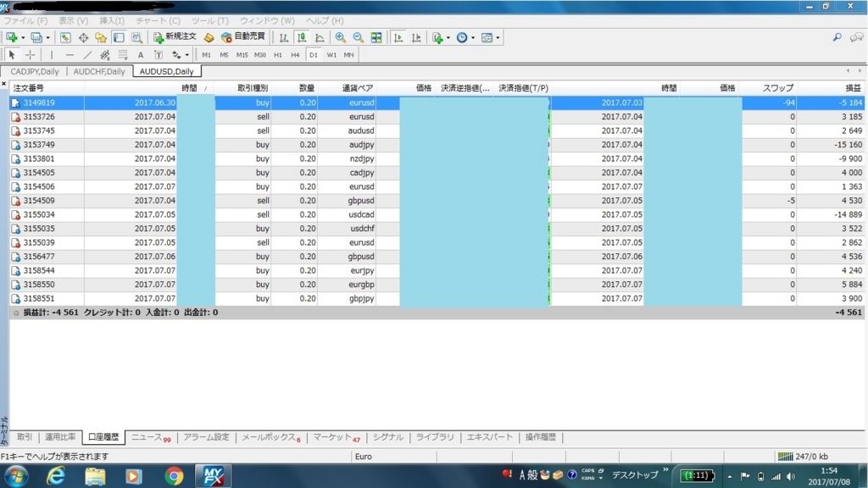
Task: Open Google Chrome from the taskbar
Action: pos(174,476)
